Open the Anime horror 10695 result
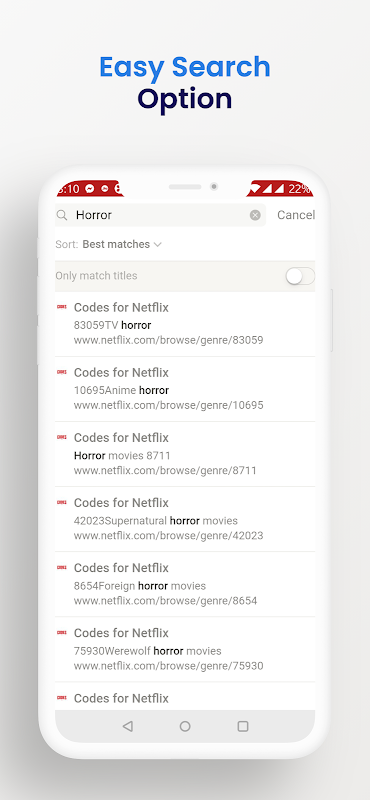 [185, 389]
